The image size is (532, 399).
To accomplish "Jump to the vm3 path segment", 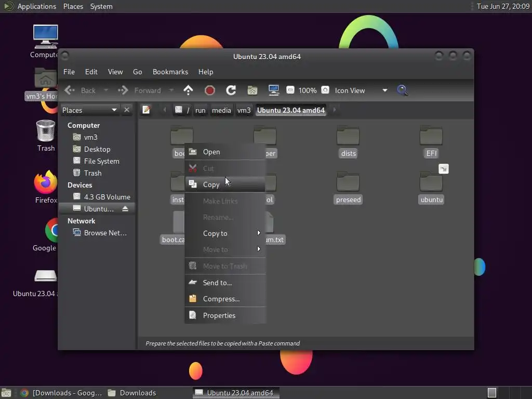I will 244,110.
